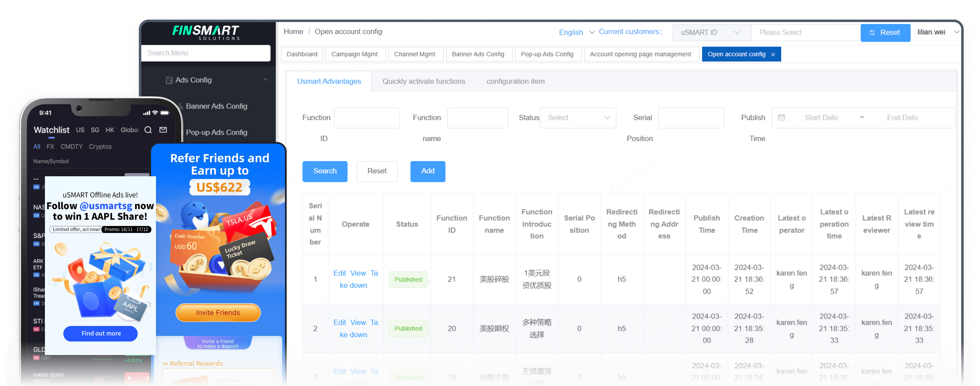
Task: Click the Serial Position input field
Action: (691, 118)
